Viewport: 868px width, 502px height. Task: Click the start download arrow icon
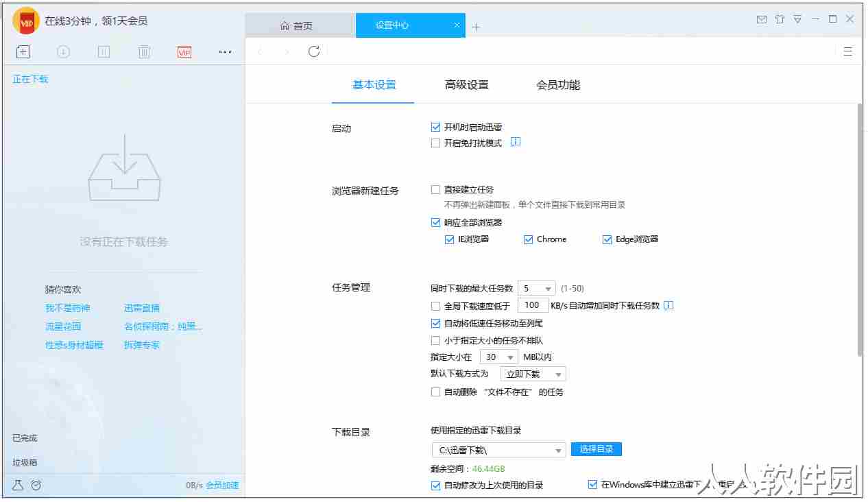pos(63,51)
